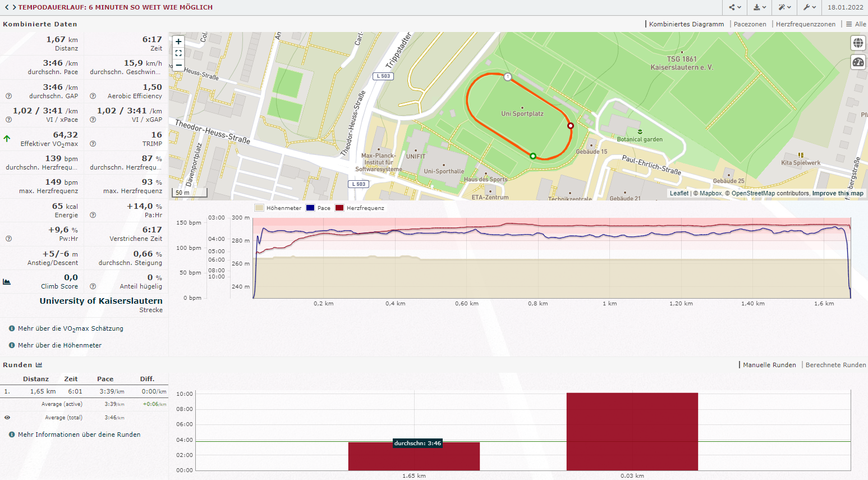Switch to Herzfrequenzzonen view
This screenshot has width=868, height=480.
click(805, 24)
